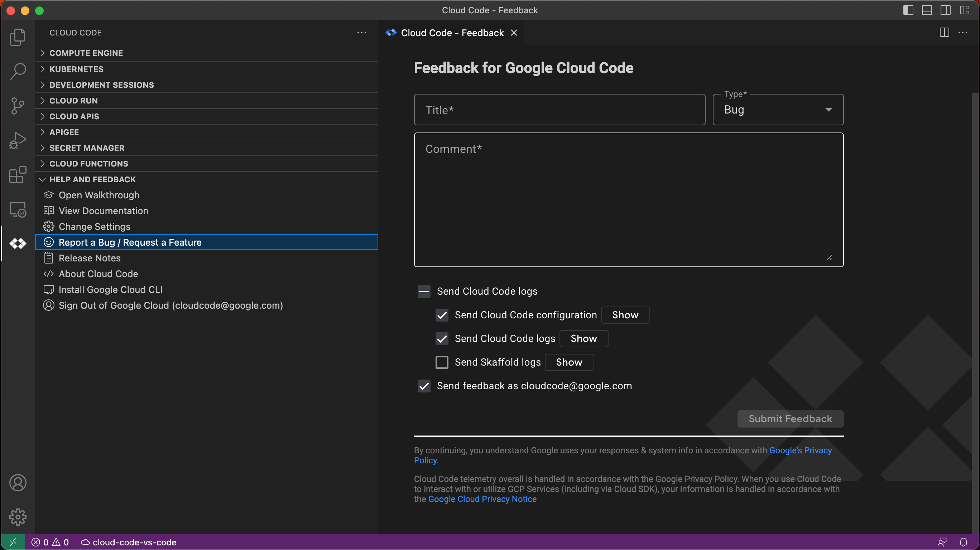
Task: Expand the Compute Engine section
Action: pyautogui.click(x=207, y=53)
